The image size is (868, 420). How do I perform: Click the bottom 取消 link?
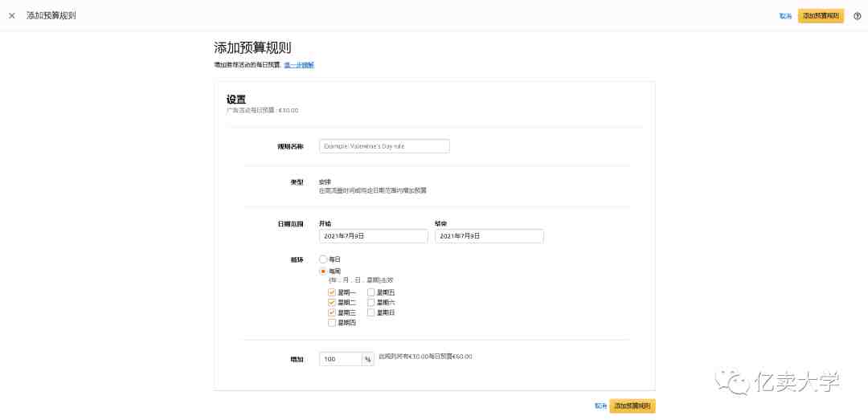[x=600, y=406]
